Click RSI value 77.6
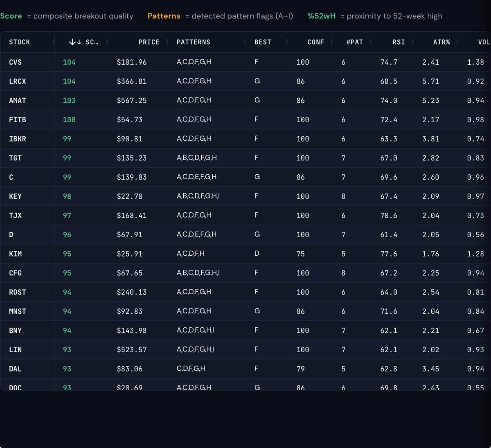 click(389, 254)
